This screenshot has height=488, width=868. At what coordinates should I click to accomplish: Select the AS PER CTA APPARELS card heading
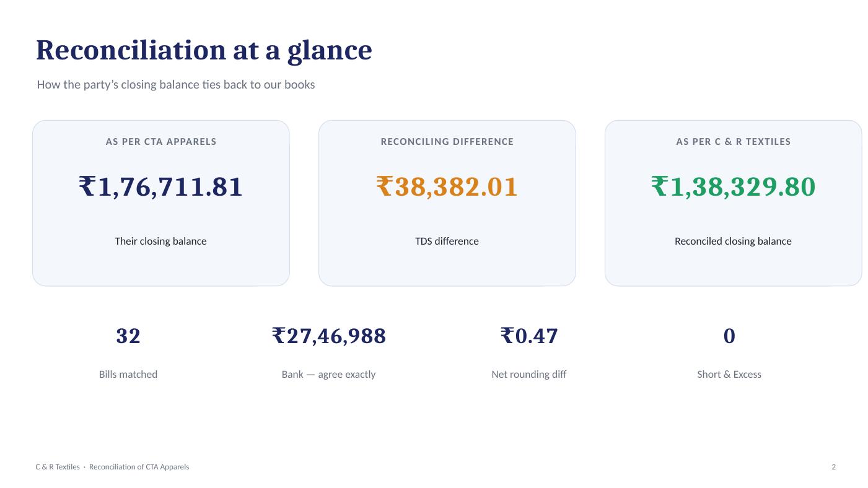point(161,142)
